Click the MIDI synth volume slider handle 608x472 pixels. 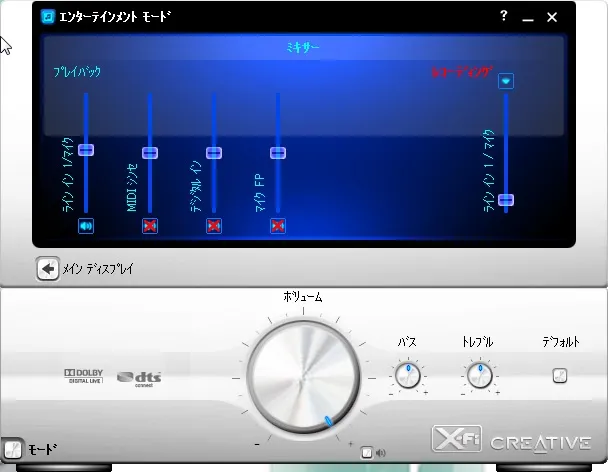click(150, 153)
